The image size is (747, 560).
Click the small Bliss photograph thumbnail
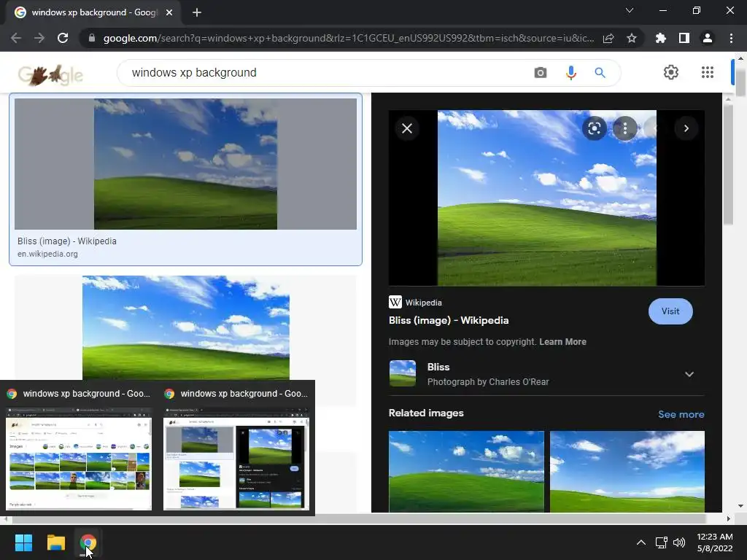tap(402, 373)
